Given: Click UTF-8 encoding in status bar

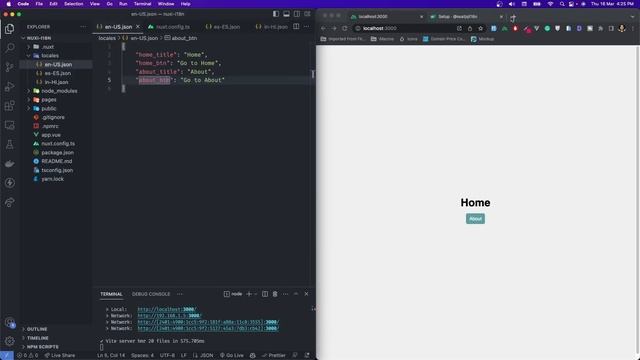Looking at the screenshot, I should tap(167, 356).
